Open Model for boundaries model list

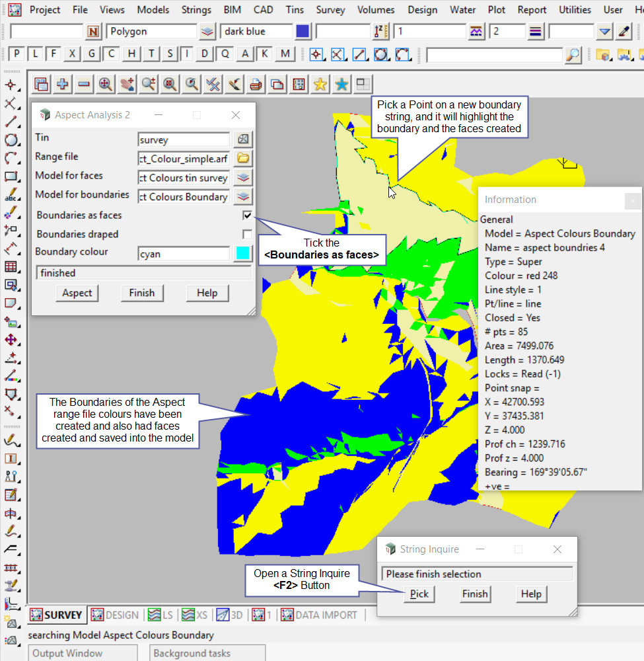[244, 196]
